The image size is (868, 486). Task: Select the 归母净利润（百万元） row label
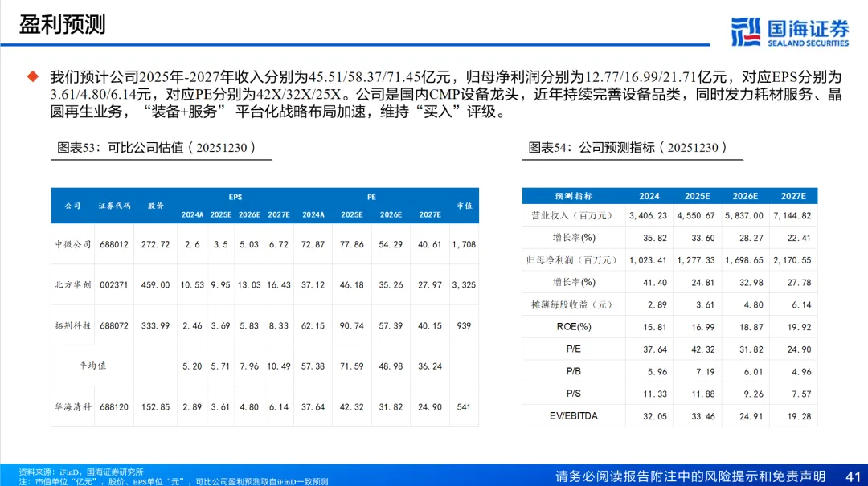(574, 259)
